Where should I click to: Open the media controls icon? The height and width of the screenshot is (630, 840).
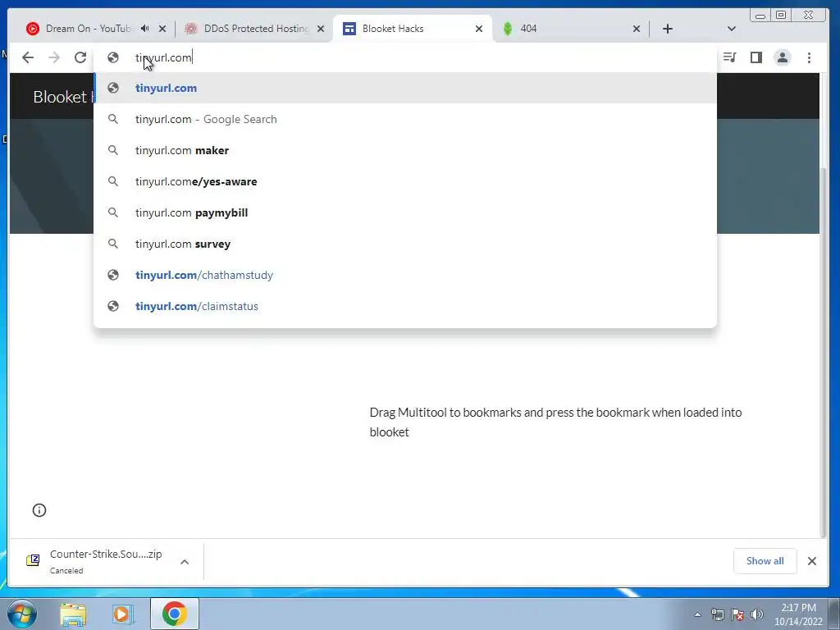(x=729, y=57)
